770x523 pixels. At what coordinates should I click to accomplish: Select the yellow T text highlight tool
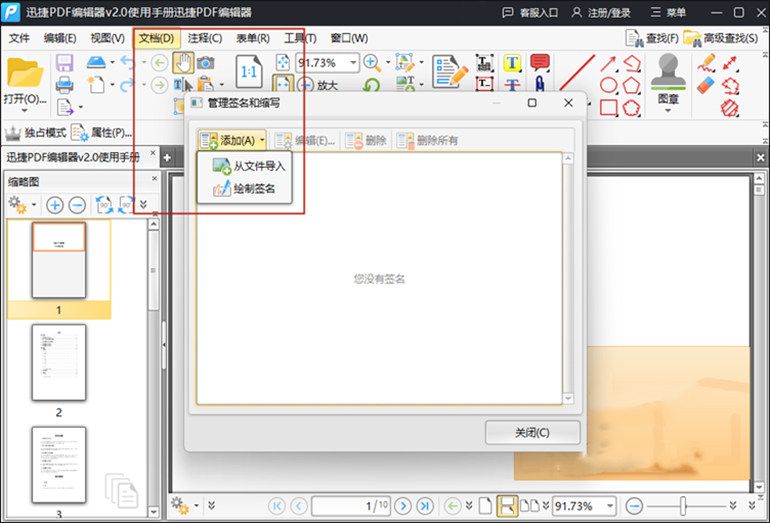(512, 63)
